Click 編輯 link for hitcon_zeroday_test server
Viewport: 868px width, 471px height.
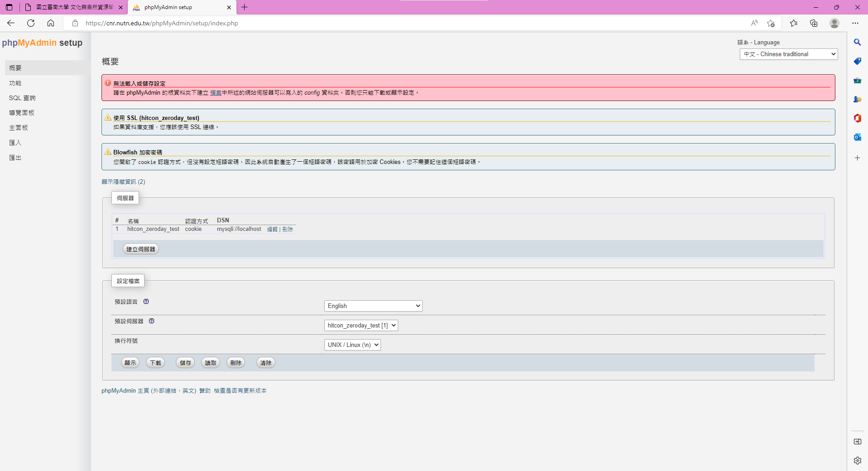[272, 229]
